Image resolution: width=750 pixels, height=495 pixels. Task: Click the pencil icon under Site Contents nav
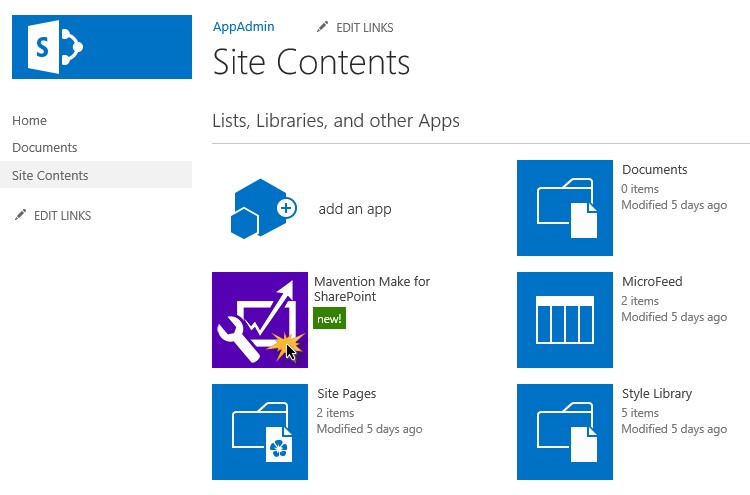point(19,215)
